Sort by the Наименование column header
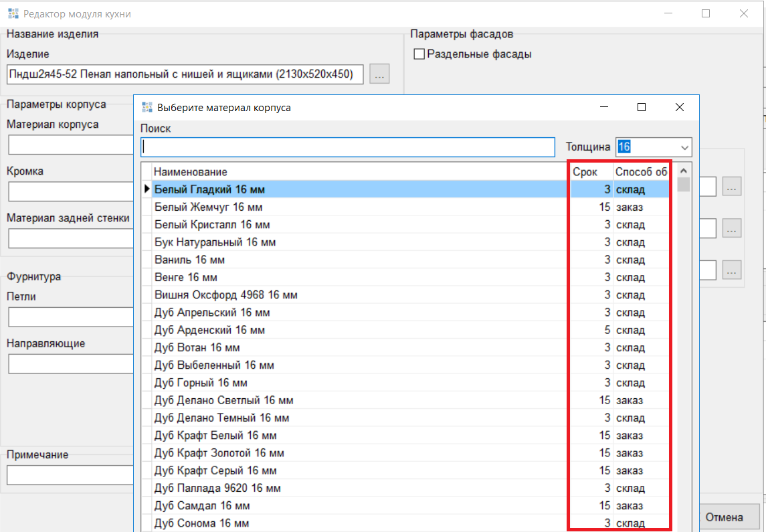Screen dimensions: 766x532 (191, 172)
